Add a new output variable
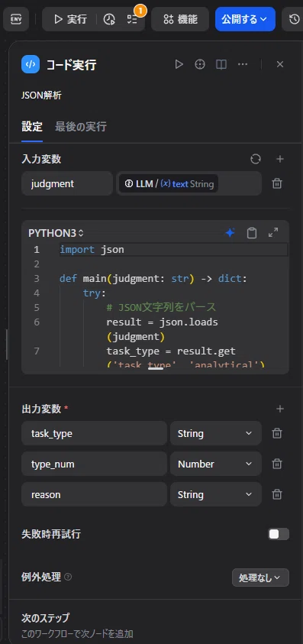The image size is (303, 644). tap(280, 409)
